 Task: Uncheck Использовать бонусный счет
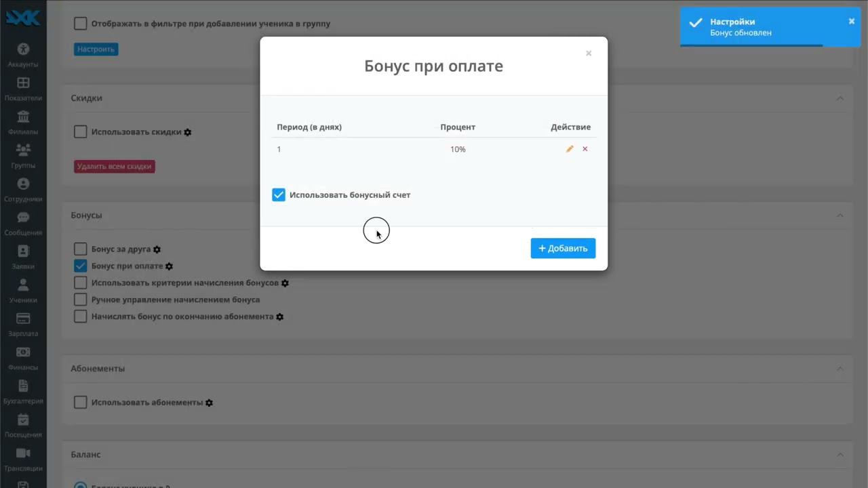tap(279, 195)
